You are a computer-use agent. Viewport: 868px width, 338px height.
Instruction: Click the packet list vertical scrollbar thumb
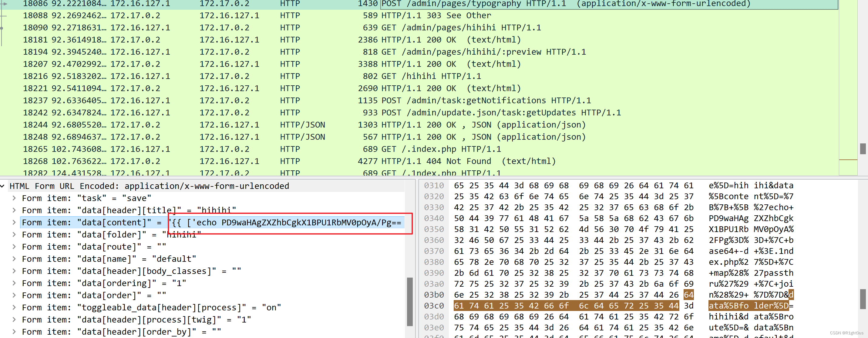pyautogui.click(x=863, y=149)
